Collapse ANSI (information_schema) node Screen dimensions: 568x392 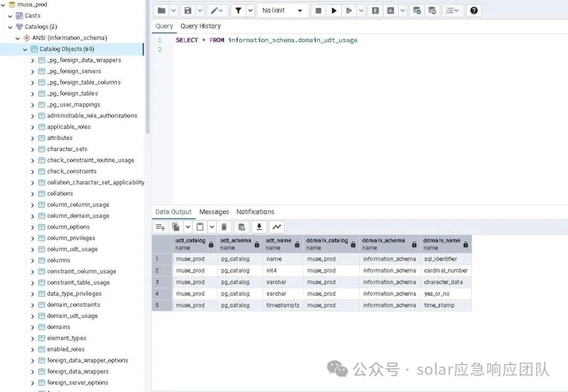coord(17,38)
